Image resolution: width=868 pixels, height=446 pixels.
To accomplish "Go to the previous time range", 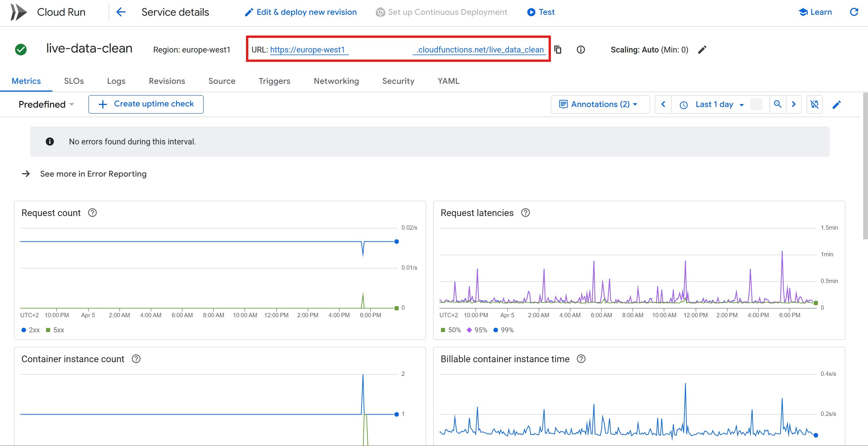I will (x=663, y=104).
